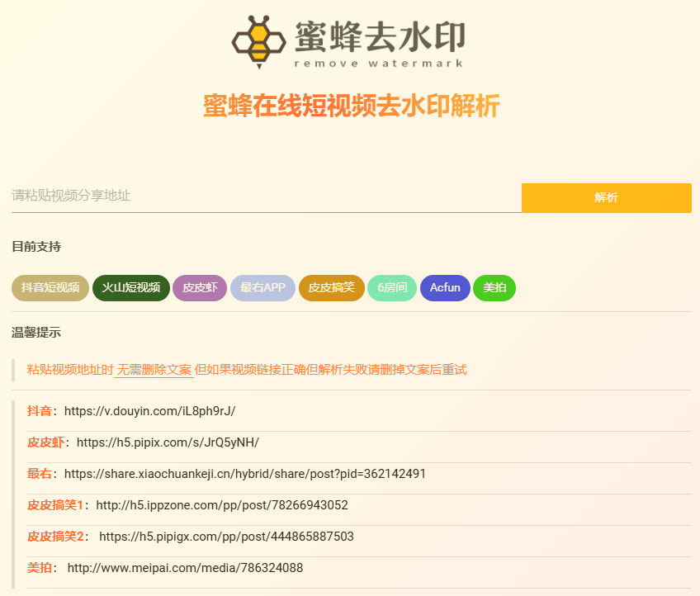Click the 蜜蜂在线短视频去水印解析 heading

pos(352,106)
